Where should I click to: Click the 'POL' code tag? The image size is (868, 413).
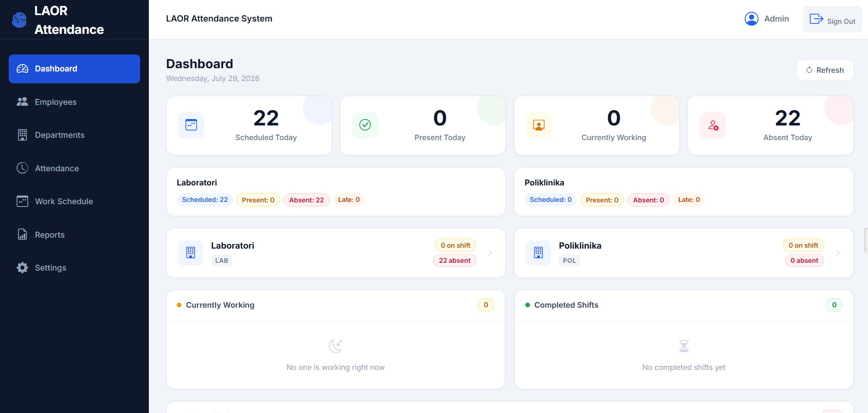tap(569, 261)
